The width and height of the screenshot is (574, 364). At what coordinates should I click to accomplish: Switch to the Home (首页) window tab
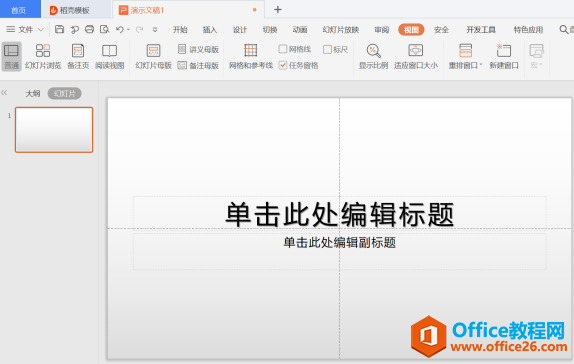tap(19, 10)
